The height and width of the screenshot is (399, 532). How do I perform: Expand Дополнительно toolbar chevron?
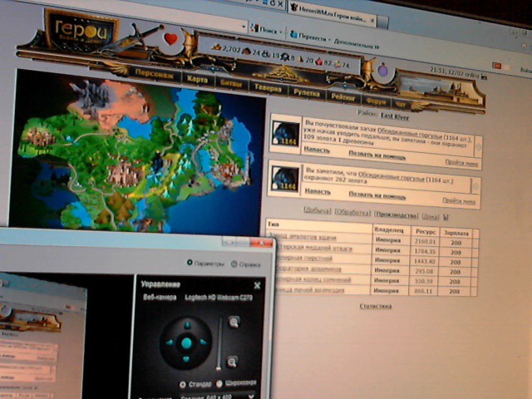click(x=376, y=47)
